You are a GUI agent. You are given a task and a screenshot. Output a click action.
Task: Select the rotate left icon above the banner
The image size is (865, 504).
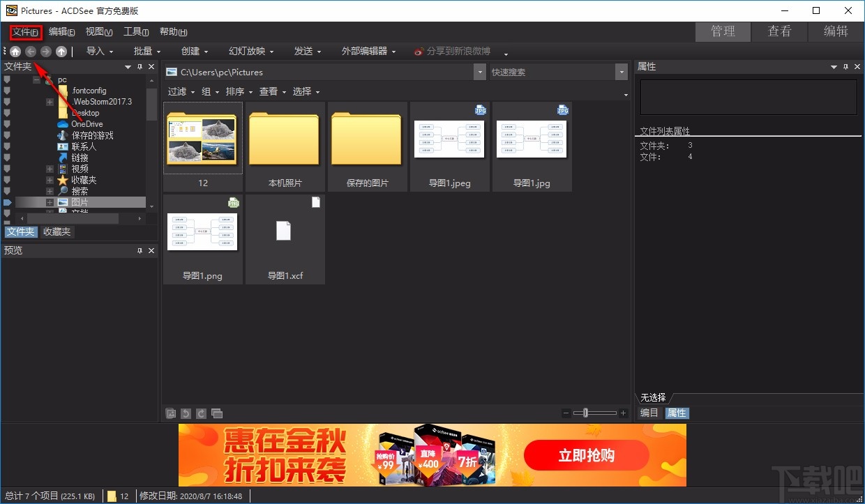pyautogui.click(x=186, y=413)
